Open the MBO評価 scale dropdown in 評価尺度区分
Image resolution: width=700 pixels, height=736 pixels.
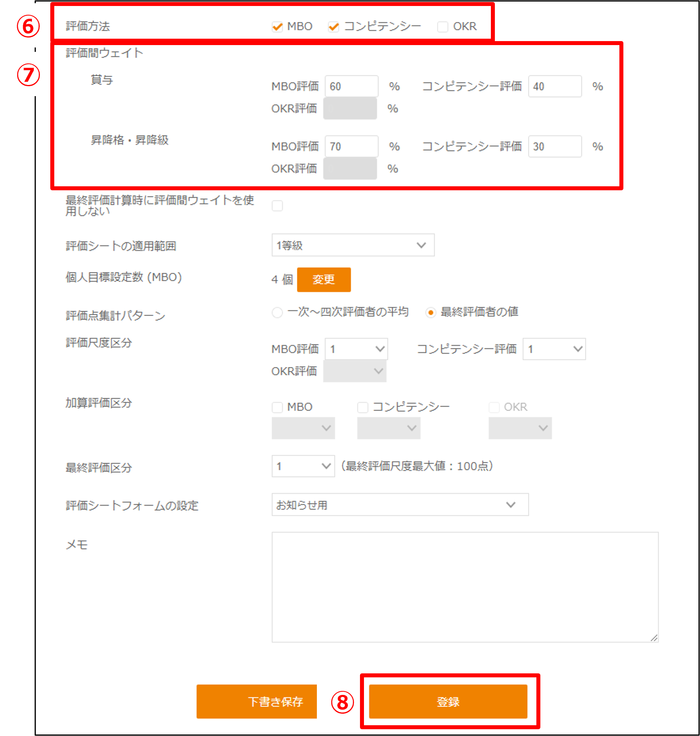(x=355, y=348)
